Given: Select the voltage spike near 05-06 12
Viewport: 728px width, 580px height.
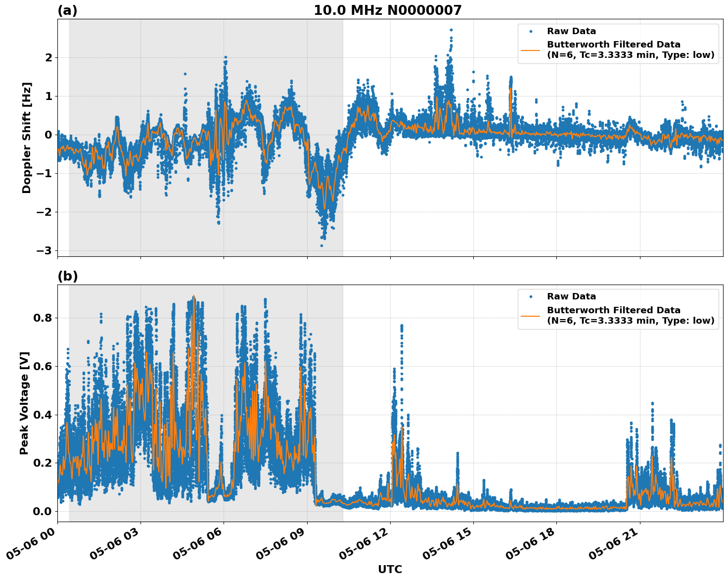Looking at the screenshot, I should coord(401,325).
